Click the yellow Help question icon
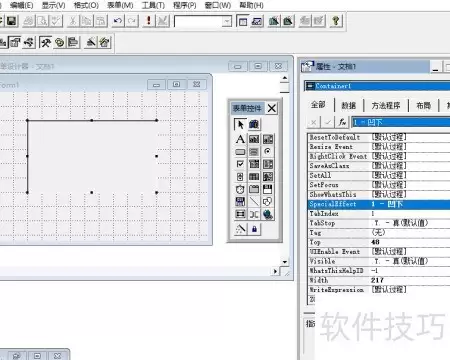This screenshot has width=450, height=360. pos(336,21)
